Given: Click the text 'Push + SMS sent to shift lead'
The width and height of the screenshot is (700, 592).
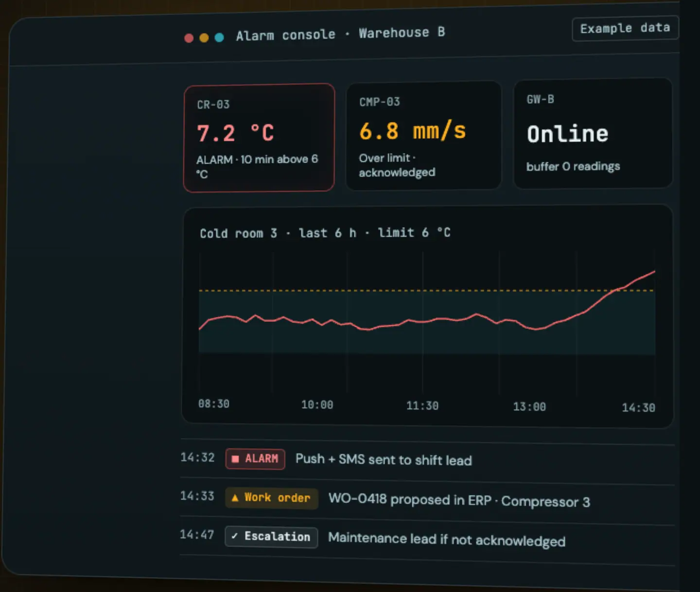Looking at the screenshot, I should 384,460.
